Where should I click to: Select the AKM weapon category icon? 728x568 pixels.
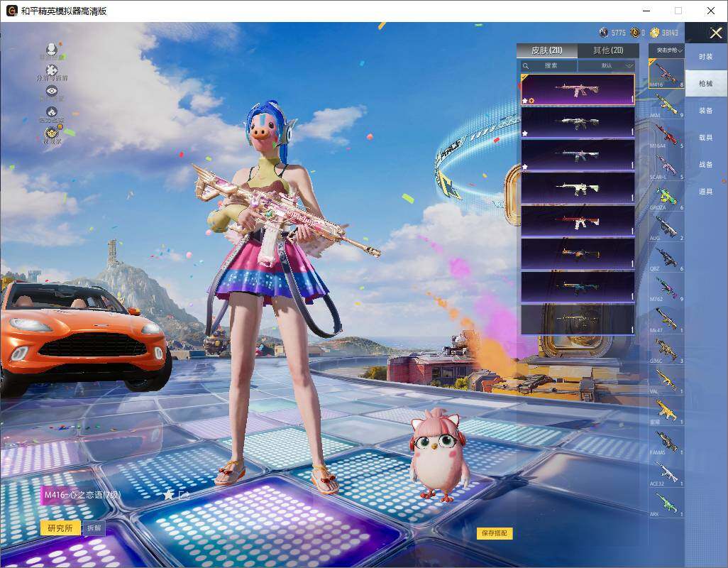pos(666,104)
